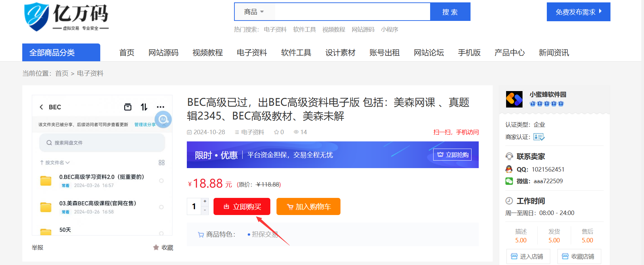
Task: Click the 工作时间 clock icon
Action: [x=509, y=201]
